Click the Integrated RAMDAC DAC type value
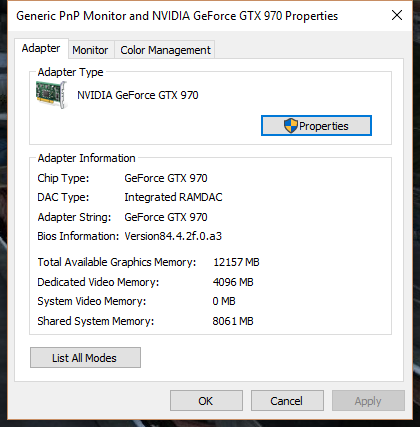Image resolution: width=420 pixels, height=427 pixels. (173, 197)
